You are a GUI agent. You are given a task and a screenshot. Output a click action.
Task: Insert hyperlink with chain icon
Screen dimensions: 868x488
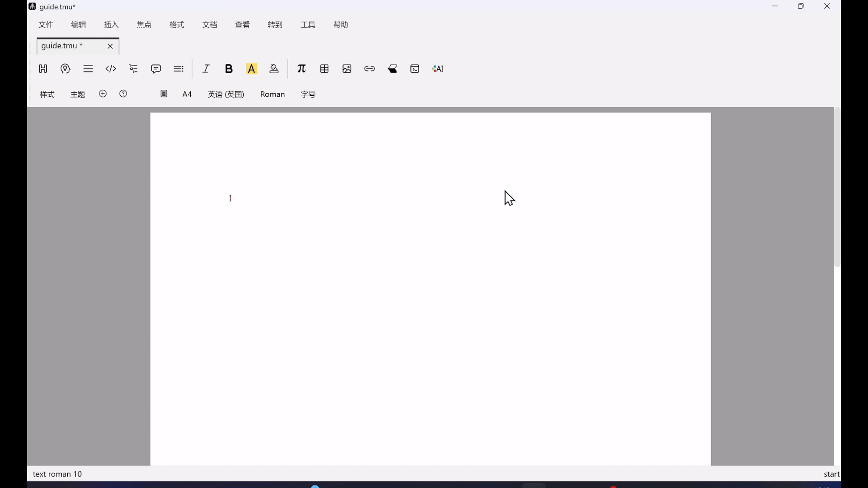(369, 69)
